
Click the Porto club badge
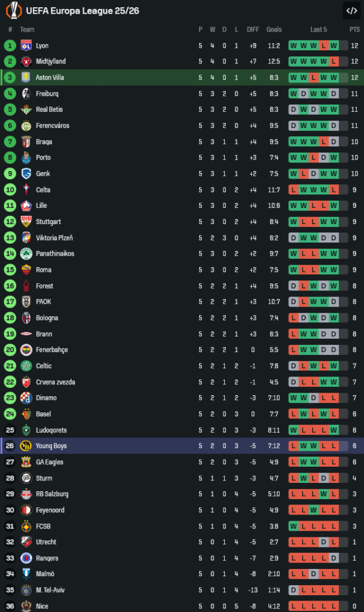click(26, 158)
